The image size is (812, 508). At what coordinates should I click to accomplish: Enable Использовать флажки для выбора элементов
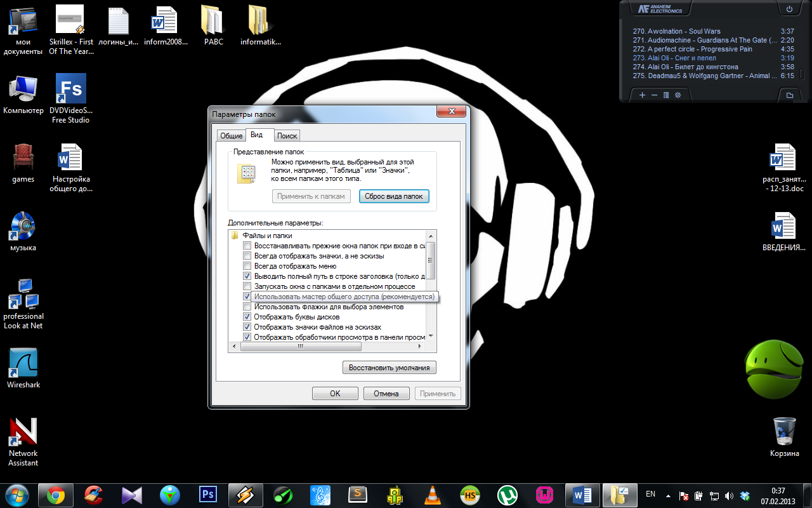point(247,307)
